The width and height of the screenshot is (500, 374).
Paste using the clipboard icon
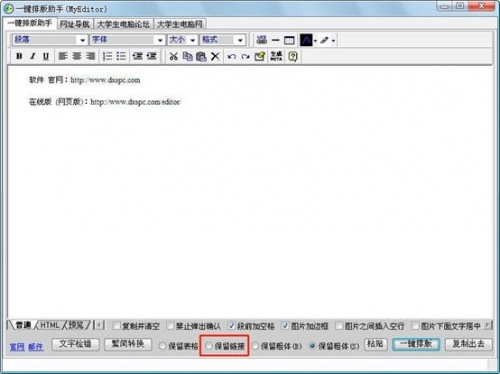[201, 56]
